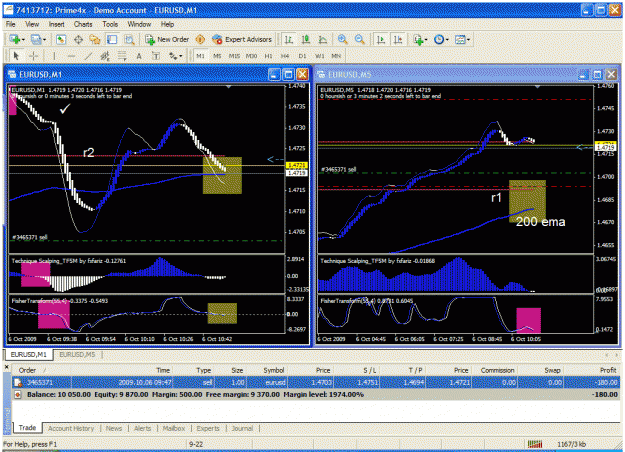Screen dimensions: 625x452
Task: Select the M5 timeframe button
Action: (x=217, y=56)
